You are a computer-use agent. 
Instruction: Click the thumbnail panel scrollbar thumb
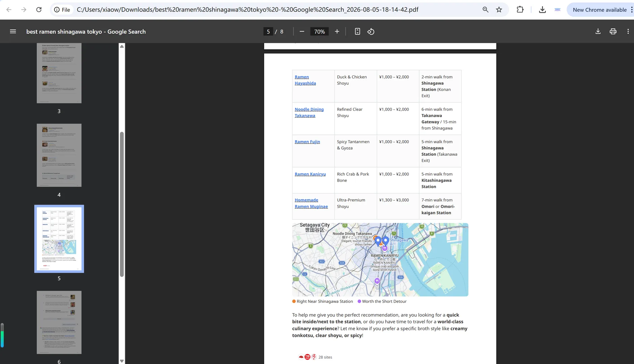(122, 204)
